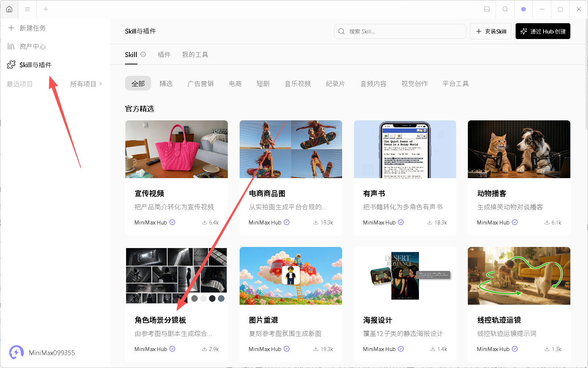Go to the home icon tab
The height and width of the screenshot is (368, 588).
click(x=9, y=9)
